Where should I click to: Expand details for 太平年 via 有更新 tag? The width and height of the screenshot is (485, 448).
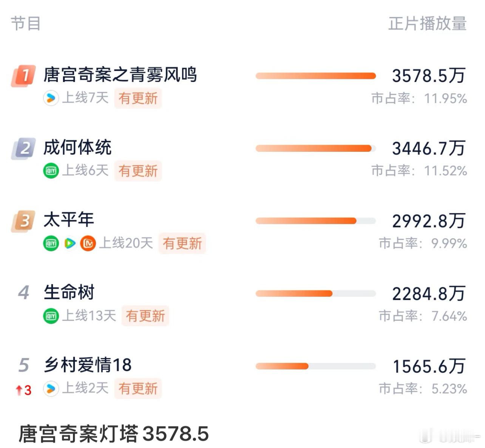[x=182, y=244]
